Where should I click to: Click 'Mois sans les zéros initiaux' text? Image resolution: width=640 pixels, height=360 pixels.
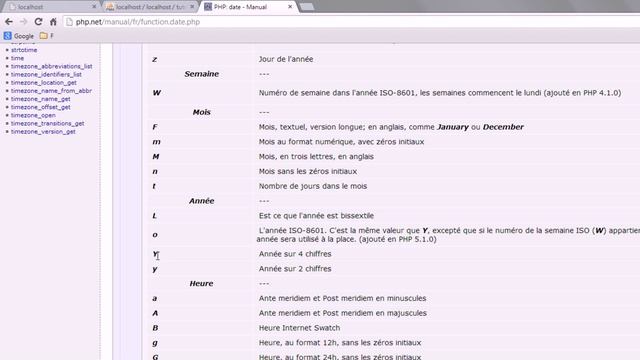[308, 171]
